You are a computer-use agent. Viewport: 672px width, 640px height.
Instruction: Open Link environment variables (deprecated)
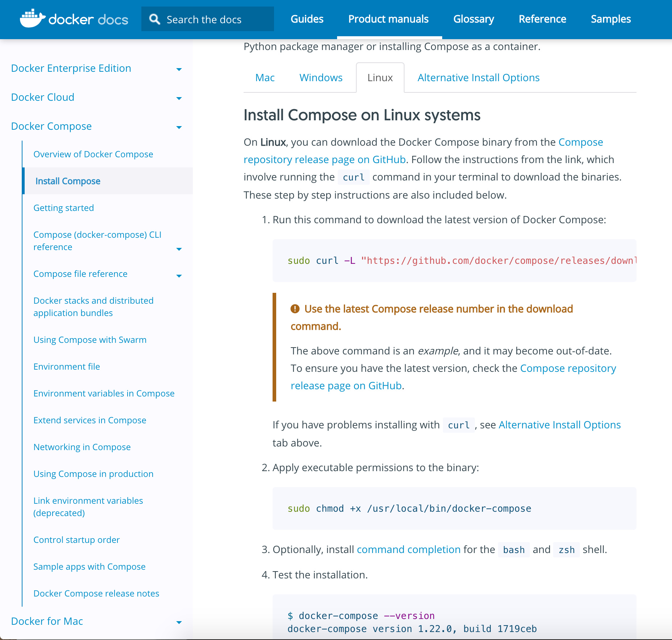coord(88,507)
